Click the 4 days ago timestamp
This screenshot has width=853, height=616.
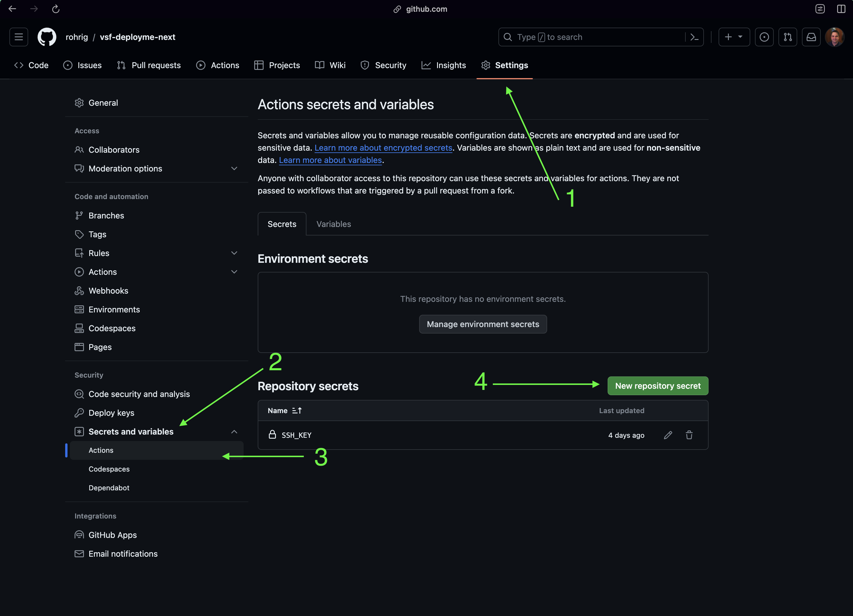tap(626, 435)
